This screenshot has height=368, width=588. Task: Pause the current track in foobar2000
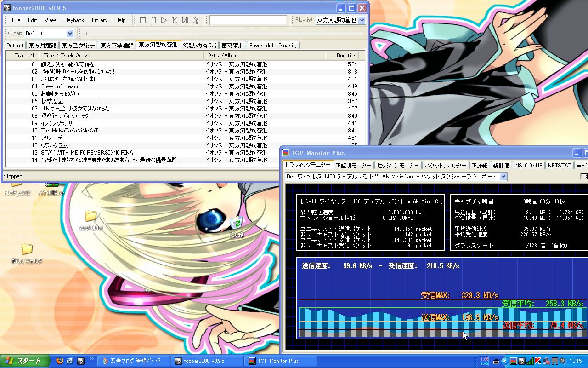(x=153, y=20)
